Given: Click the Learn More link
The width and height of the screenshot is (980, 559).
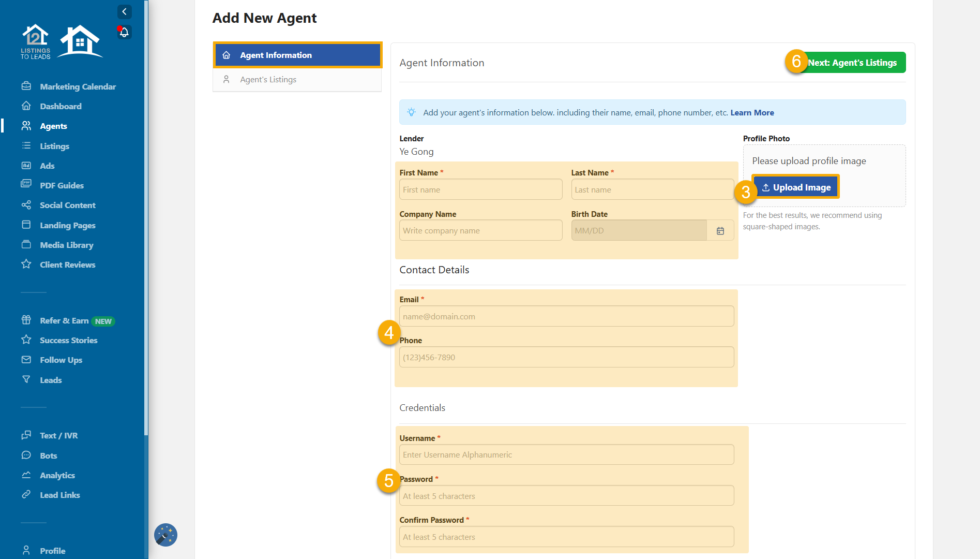Looking at the screenshot, I should (x=752, y=112).
